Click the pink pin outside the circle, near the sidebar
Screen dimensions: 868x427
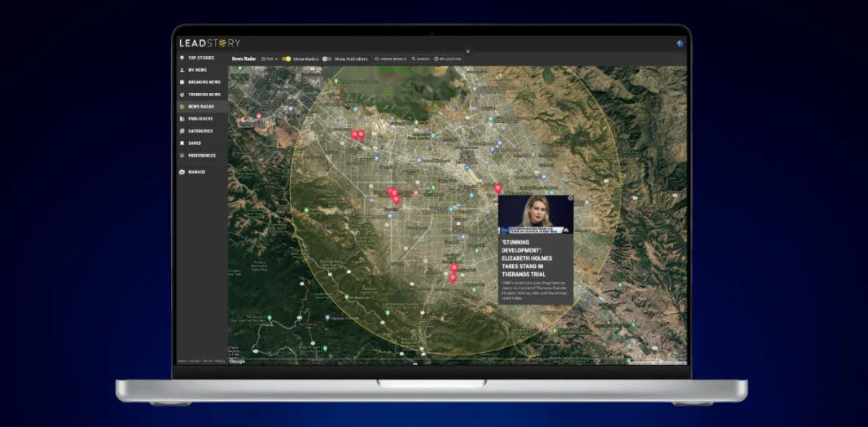tap(258, 116)
